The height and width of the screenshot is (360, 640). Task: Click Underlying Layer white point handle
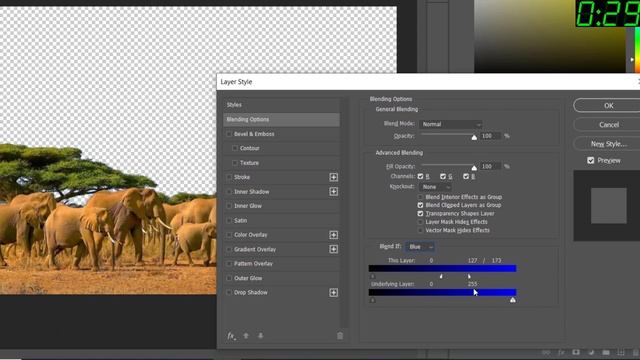[513, 300]
